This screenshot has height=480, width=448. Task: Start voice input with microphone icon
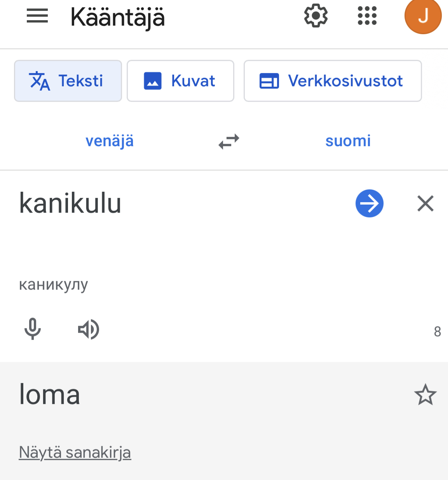(33, 329)
